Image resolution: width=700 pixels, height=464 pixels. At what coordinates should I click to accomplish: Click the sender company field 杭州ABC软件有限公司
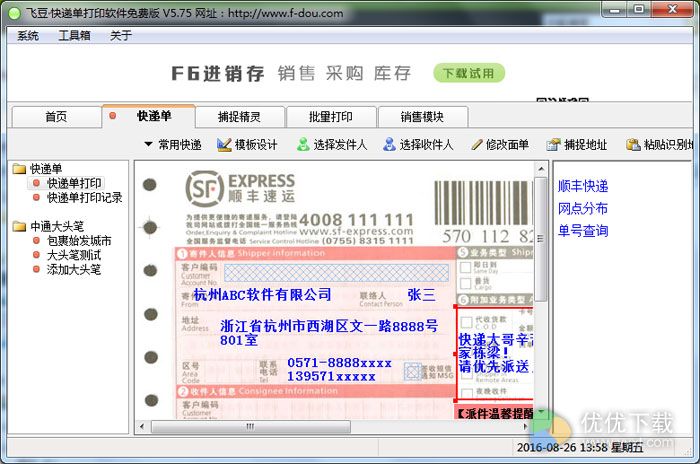pos(262,294)
